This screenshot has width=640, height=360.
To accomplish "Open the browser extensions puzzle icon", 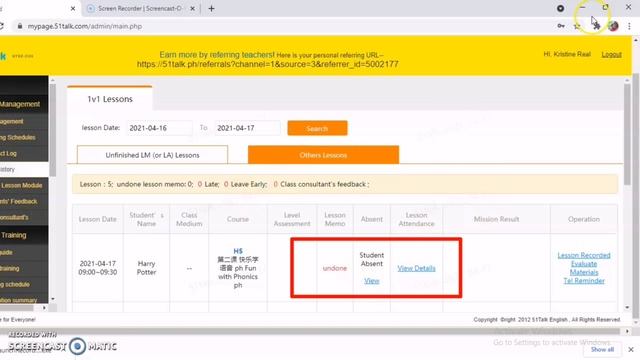I will point(596,26).
